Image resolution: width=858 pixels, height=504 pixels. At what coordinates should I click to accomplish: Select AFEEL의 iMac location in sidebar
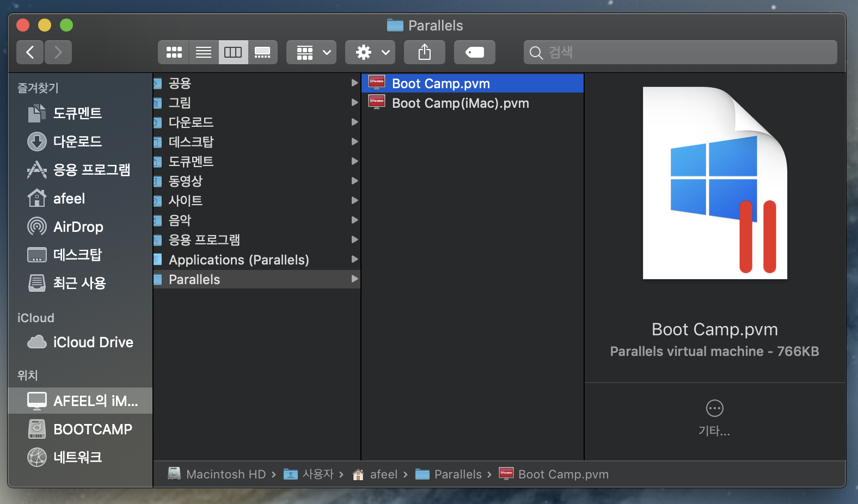(80, 401)
